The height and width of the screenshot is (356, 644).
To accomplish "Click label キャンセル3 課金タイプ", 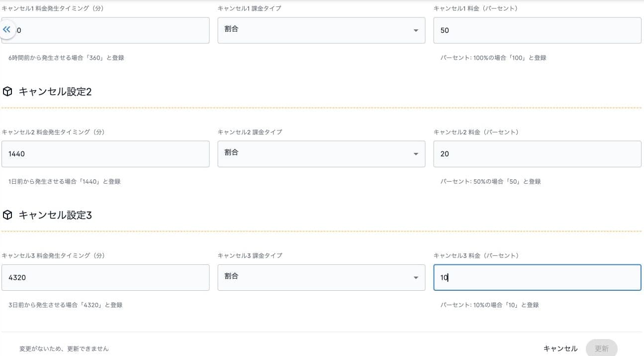I will (x=250, y=255).
